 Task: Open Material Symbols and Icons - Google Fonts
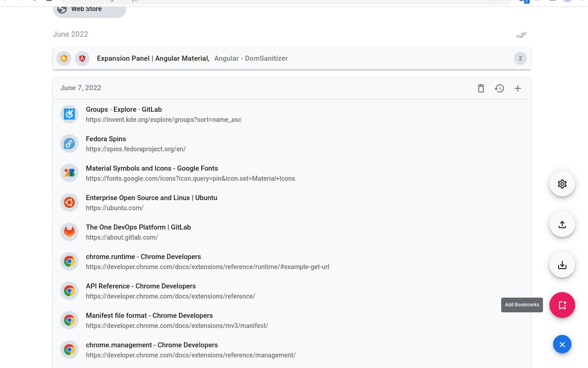pos(152,168)
